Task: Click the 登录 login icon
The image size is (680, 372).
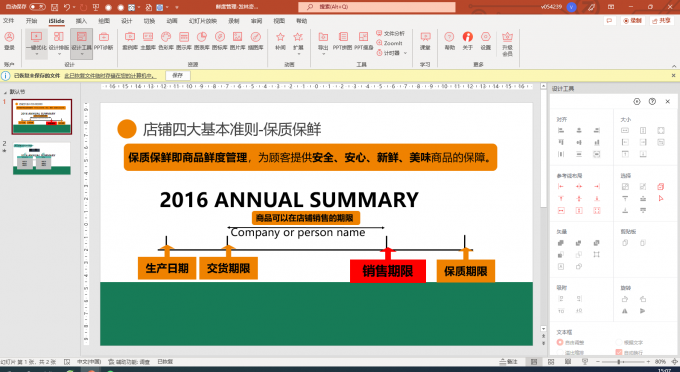Action: tap(9, 41)
